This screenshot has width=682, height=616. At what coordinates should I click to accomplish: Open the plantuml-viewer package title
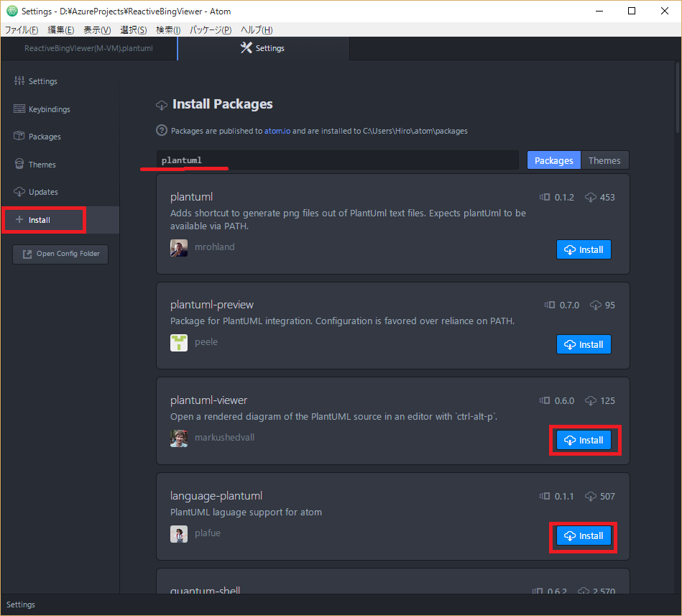pos(209,400)
